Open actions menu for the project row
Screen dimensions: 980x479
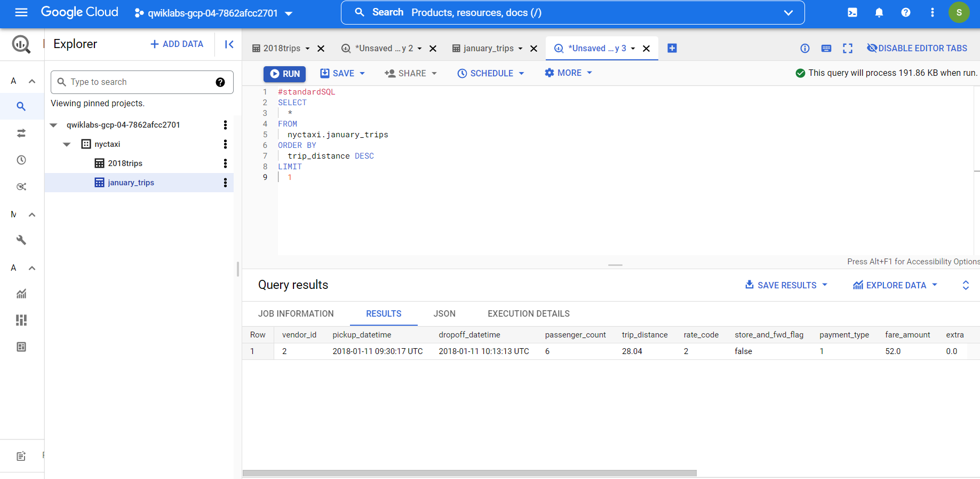pos(225,125)
